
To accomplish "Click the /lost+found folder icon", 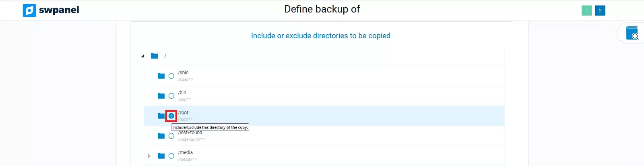I will click(x=161, y=136).
